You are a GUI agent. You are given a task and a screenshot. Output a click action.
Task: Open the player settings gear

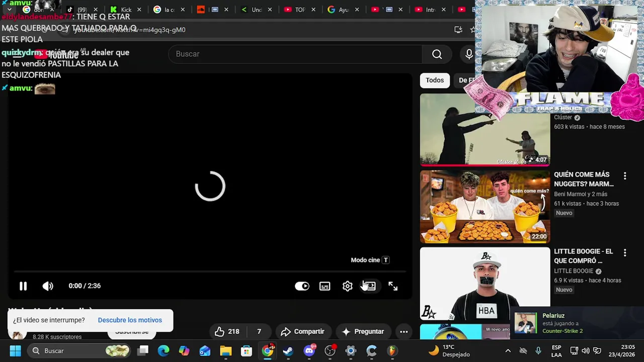(x=348, y=286)
